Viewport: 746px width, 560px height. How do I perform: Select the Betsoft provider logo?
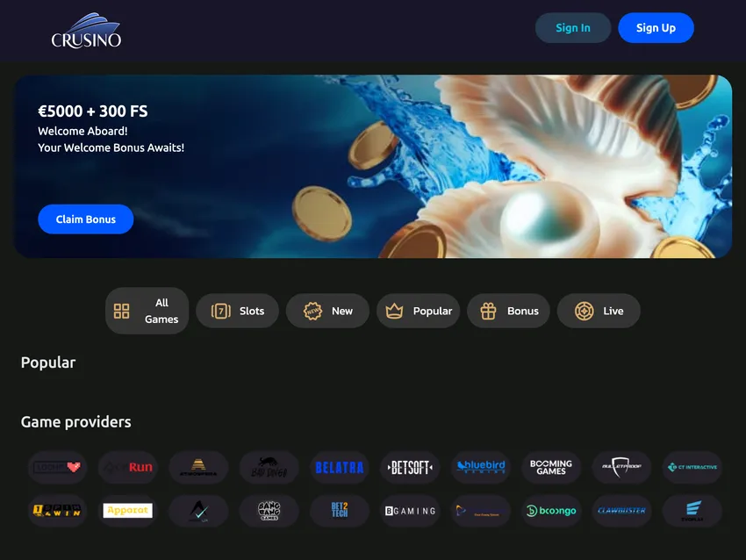click(x=410, y=467)
